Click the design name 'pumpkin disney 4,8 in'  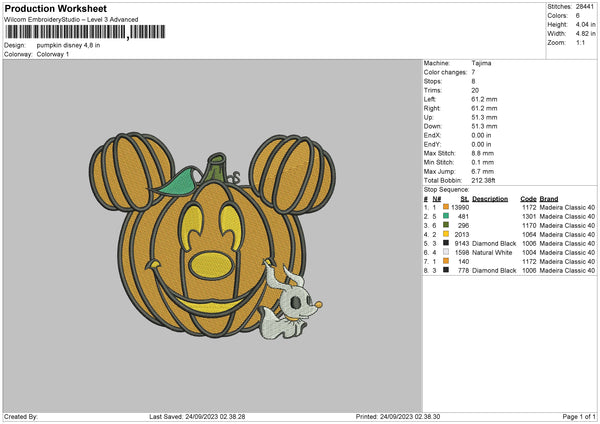pyautogui.click(x=68, y=45)
